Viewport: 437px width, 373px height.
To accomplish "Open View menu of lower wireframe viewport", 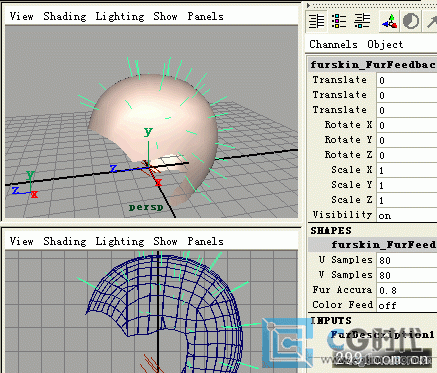I will coord(22,241).
